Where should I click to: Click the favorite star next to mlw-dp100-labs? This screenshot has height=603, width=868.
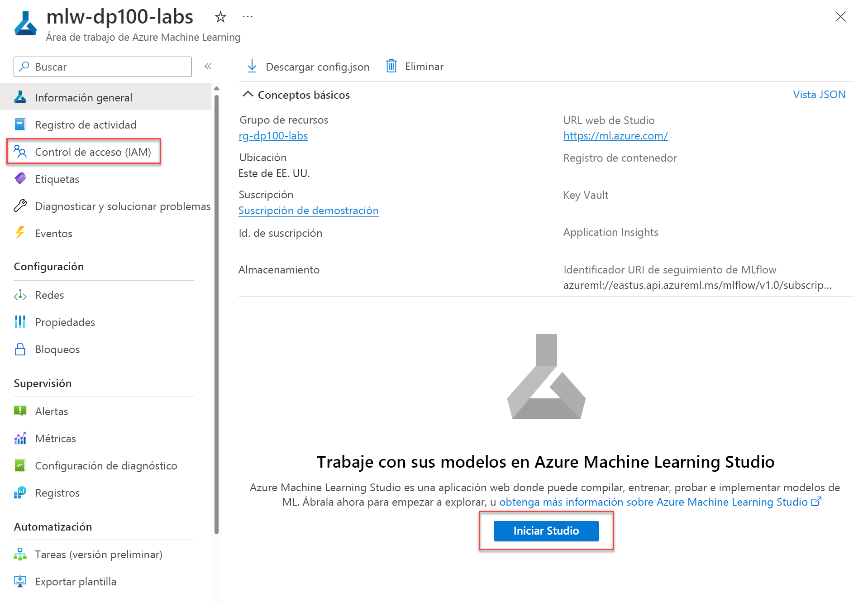220,17
